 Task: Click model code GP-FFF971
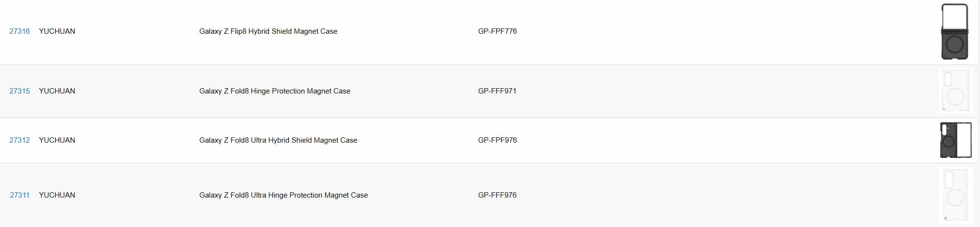pyautogui.click(x=497, y=91)
